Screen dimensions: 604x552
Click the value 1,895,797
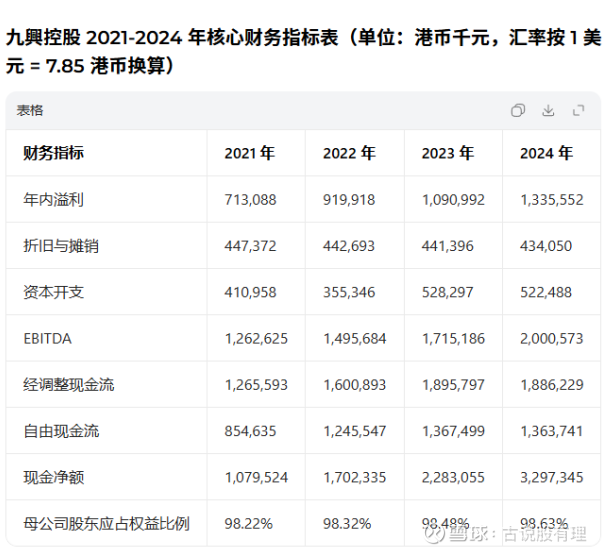click(453, 385)
